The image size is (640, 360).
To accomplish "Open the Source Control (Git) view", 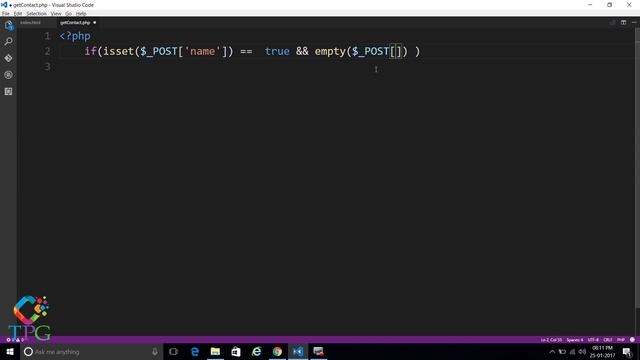I will point(9,58).
